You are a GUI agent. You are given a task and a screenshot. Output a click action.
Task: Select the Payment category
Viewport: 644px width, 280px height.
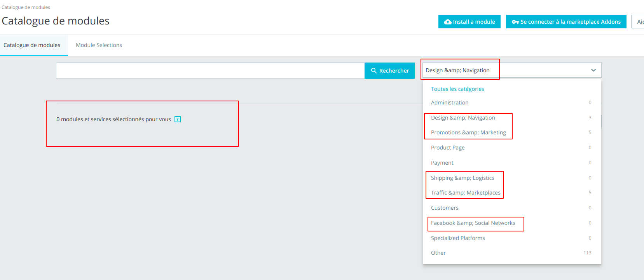512,163
